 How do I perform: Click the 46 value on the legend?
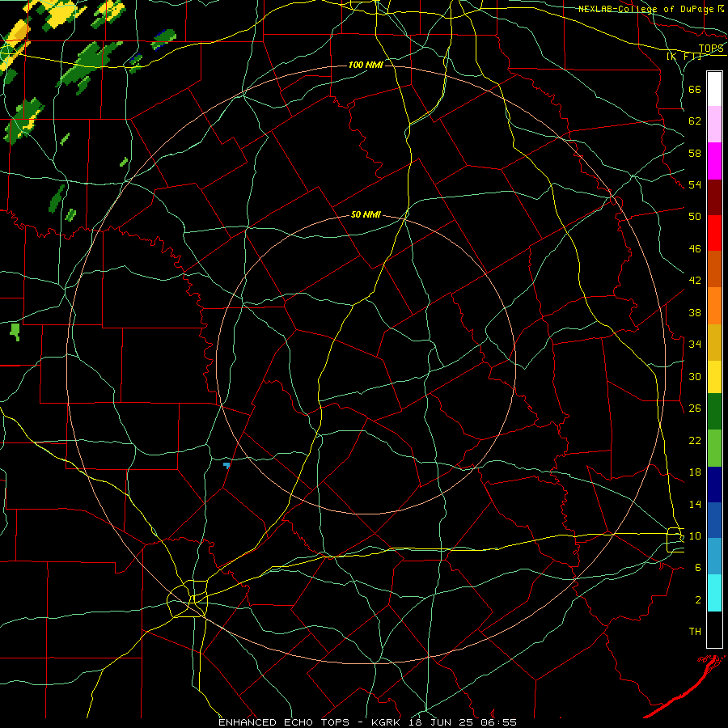tap(695, 248)
